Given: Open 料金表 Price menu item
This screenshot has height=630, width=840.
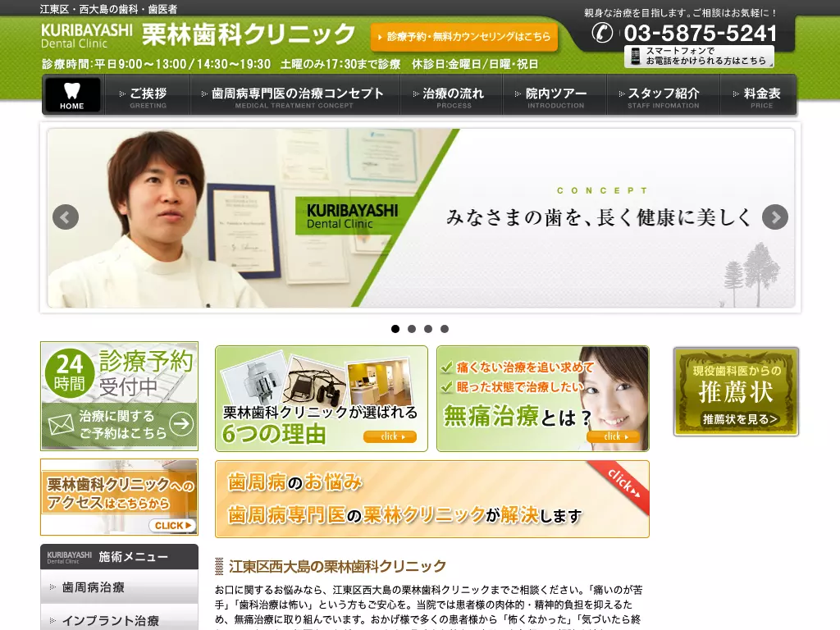Looking at the screenshot, I should (758, 97).
